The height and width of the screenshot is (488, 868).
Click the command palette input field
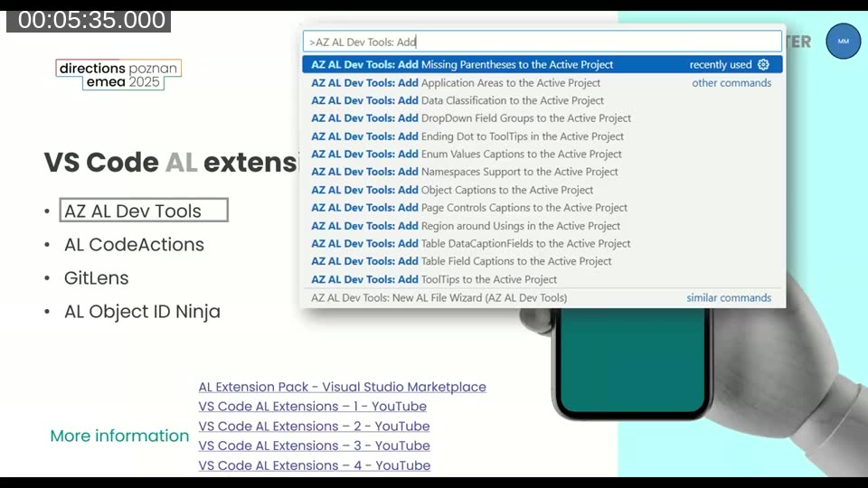pos(542,42)
